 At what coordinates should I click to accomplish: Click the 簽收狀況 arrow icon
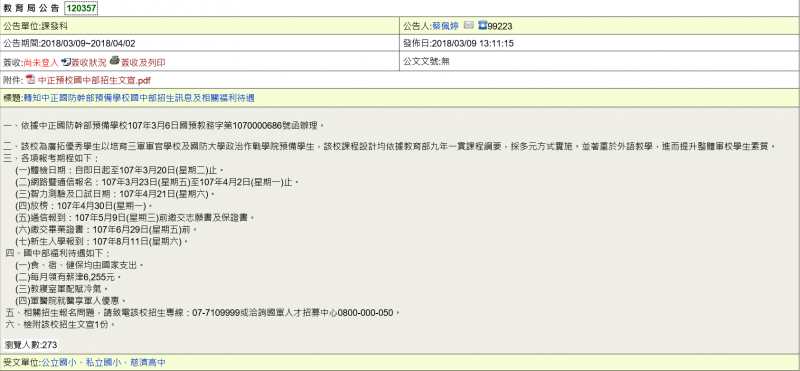pyautogui.click(x=65, y=62)
